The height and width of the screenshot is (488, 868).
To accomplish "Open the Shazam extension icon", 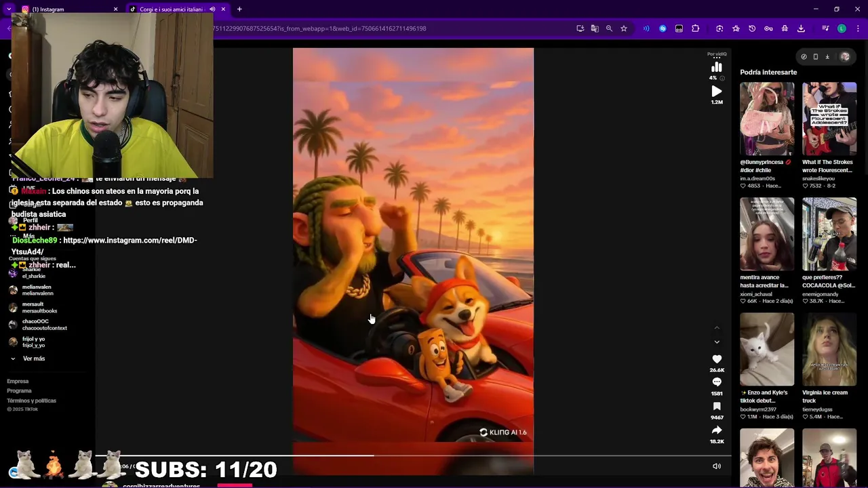I will 663,28.
